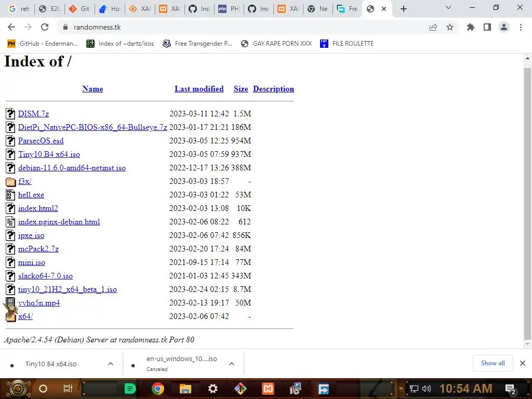Expand options for canceled en-us_windows_10 download

[232, 364]
